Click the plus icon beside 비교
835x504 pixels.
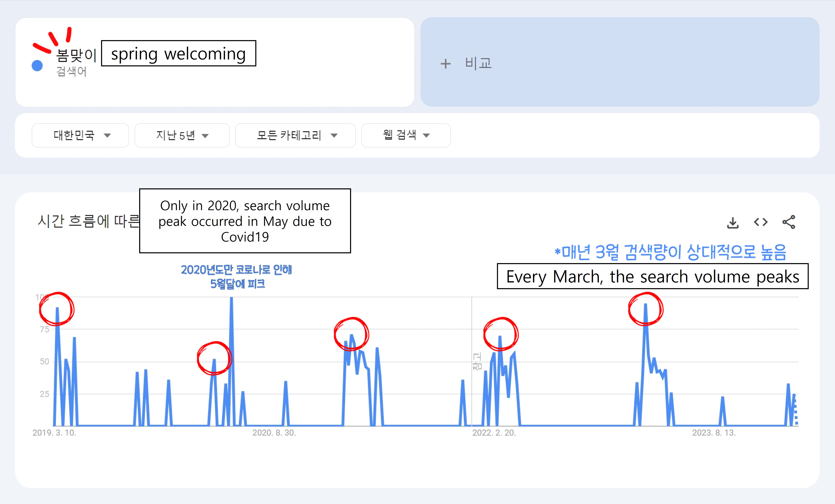445,64
